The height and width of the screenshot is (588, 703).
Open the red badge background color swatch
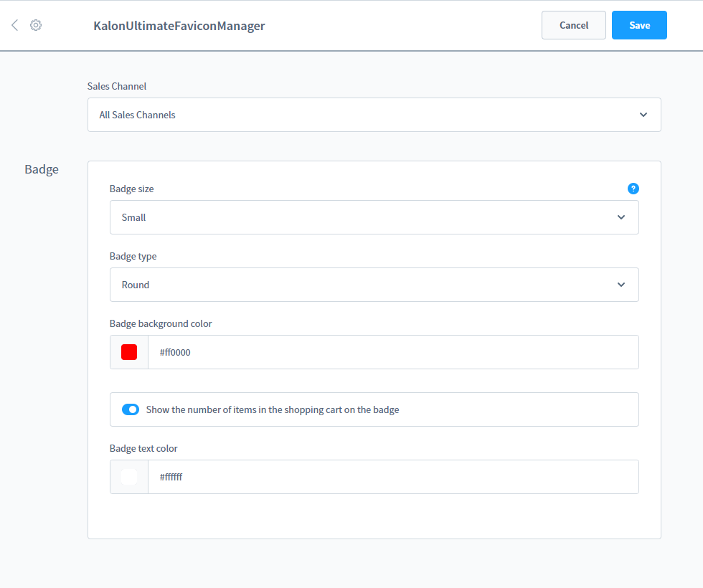pos(129,352)
